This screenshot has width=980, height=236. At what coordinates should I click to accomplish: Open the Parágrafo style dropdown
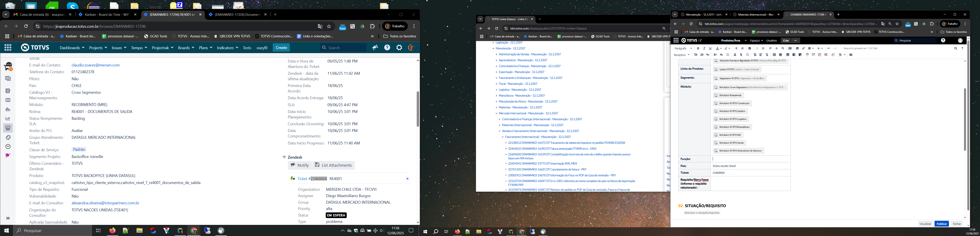[x=683, y=48]
